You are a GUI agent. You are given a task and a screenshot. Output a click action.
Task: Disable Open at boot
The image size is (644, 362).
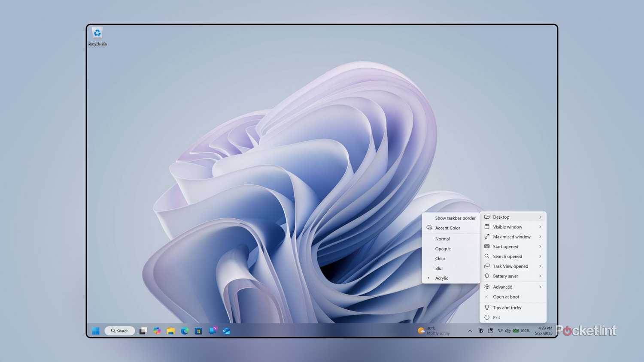pyautogui.click(x=506, y=297)
